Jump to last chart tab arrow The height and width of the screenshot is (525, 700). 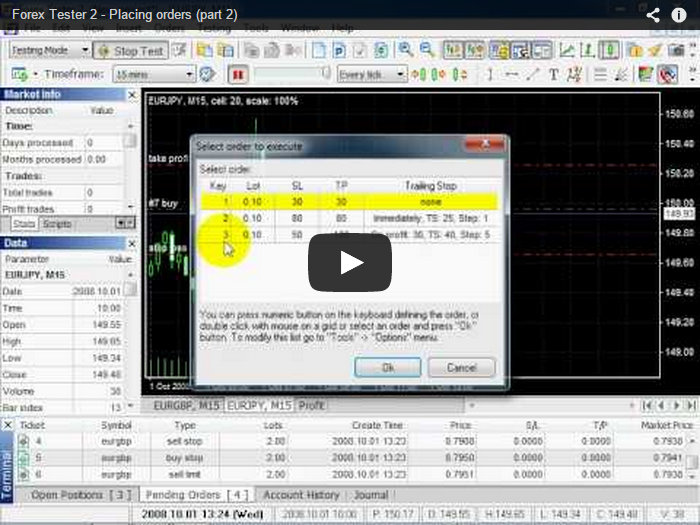[692, 405]
